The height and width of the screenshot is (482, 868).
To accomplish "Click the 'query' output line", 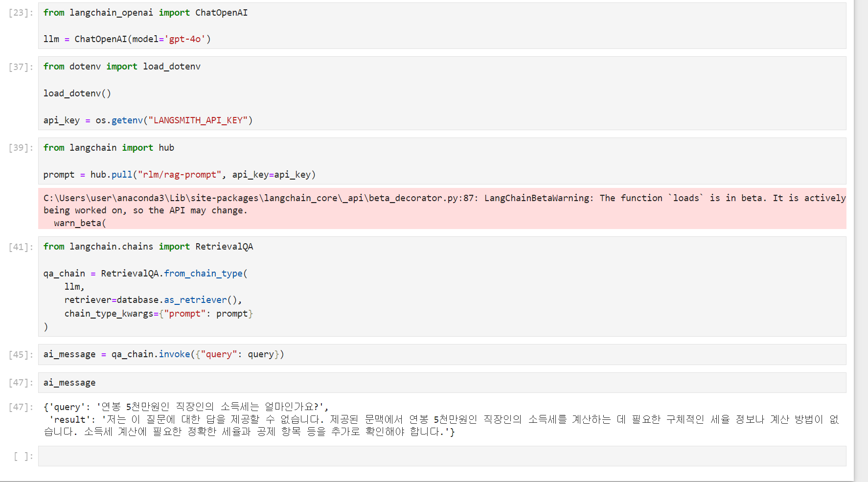I will coord(186,407).
